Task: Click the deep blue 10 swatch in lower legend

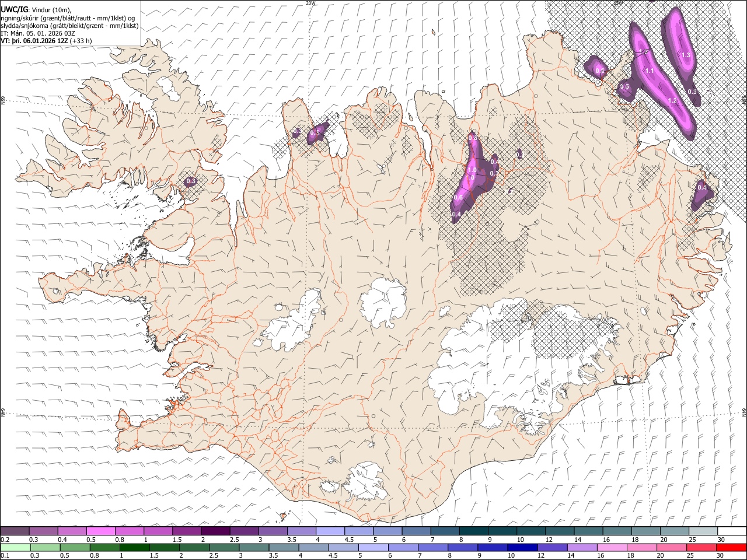Action: coord(522,547)
